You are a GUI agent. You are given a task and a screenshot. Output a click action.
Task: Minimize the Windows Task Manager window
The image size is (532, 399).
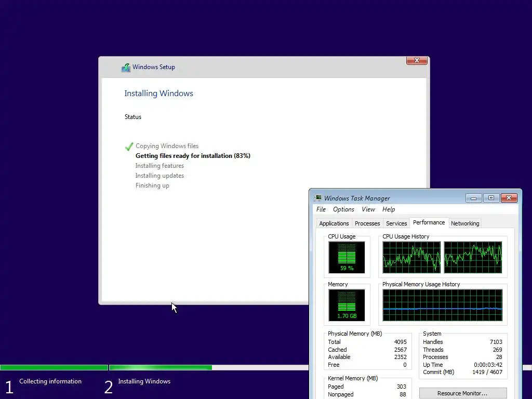pos(473,198)
